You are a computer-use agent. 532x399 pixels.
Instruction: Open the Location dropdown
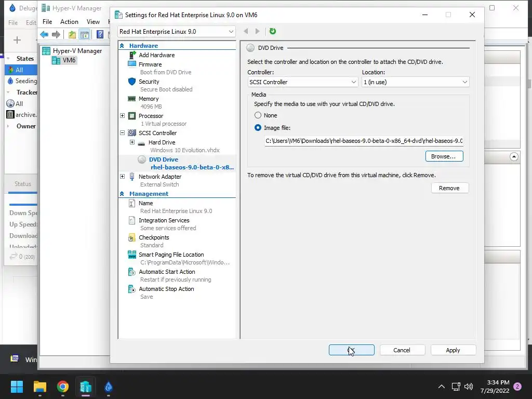(x=415, y=82)
